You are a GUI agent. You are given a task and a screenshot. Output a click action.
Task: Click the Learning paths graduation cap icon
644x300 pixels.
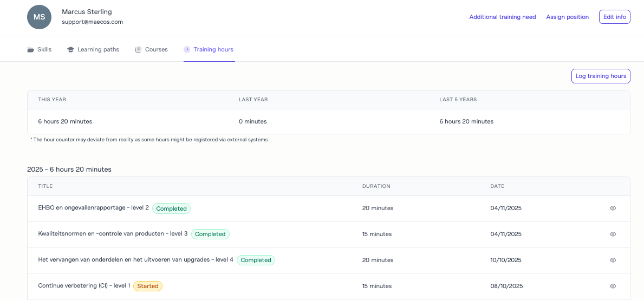pyautogui.click(x=70, y=50)
